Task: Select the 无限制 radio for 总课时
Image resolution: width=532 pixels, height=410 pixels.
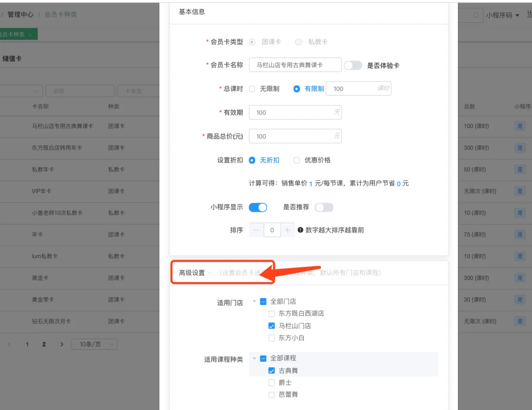Action: tap(252, 89)
